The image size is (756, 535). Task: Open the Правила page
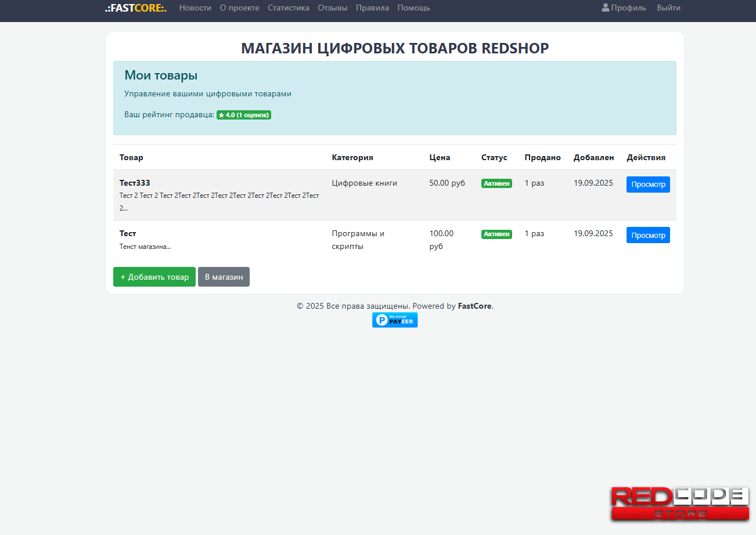tap(372, 8)
